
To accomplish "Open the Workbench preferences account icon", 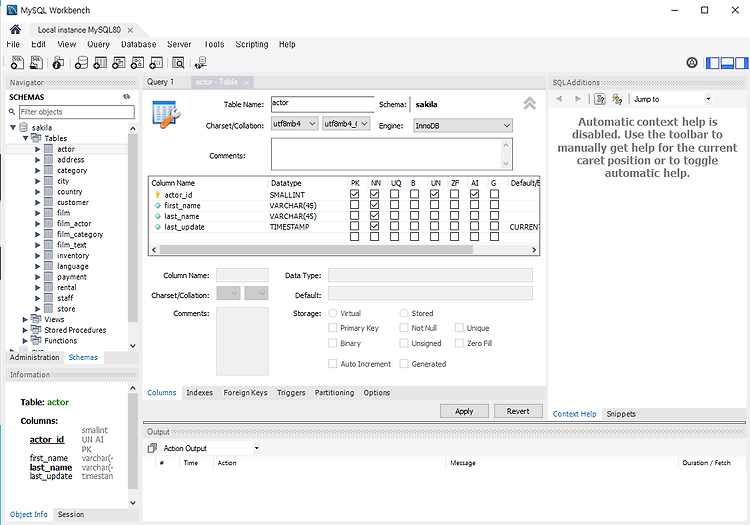I will click(x=692, y=63).
